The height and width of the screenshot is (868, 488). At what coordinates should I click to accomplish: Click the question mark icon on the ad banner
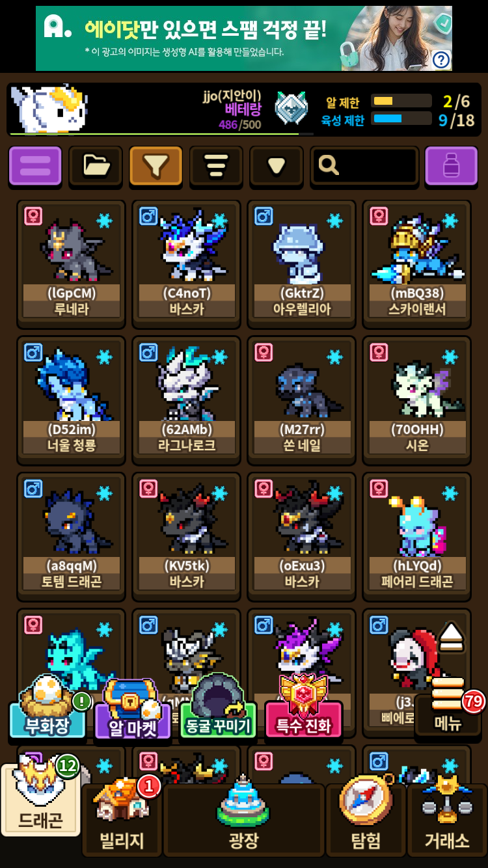tap(441, 60)
